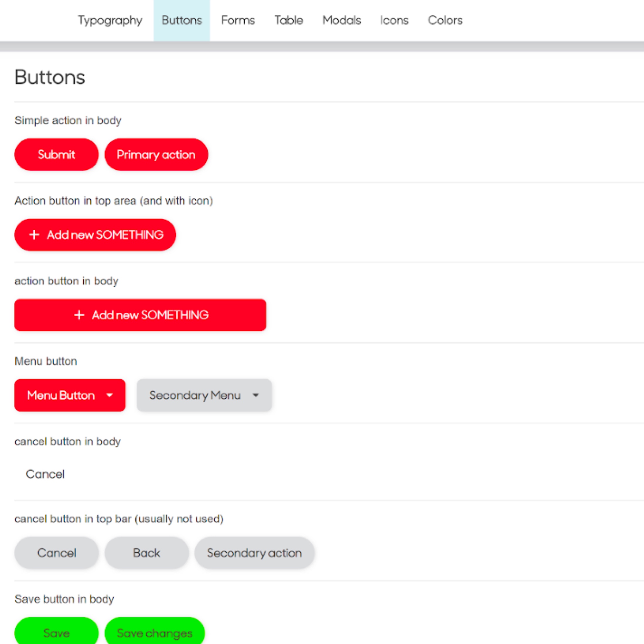Image resolution: width=644 pixels, height=644 pixels.
Task: Switch to the Forms tab
Action: [x=238, y=20]
